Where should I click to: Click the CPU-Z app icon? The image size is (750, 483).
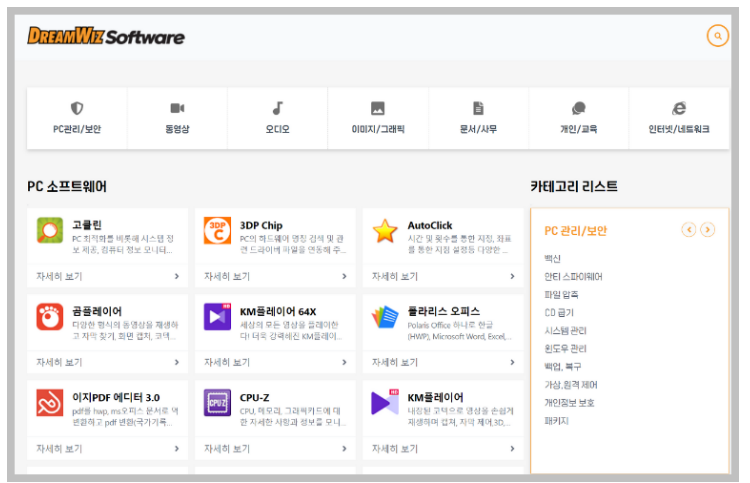point(217,403)
